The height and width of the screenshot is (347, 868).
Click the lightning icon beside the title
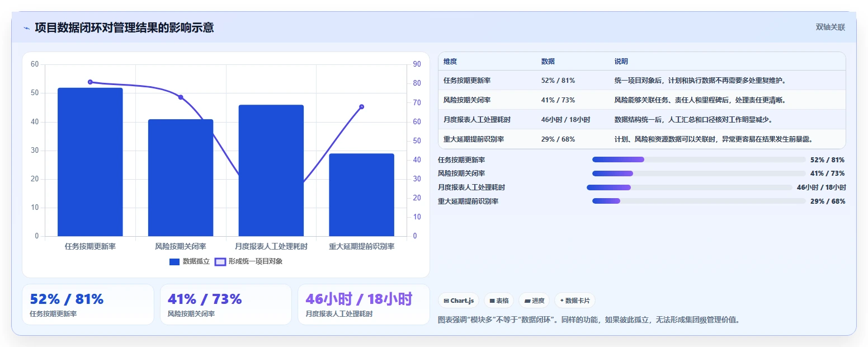[x=26, y=28]
